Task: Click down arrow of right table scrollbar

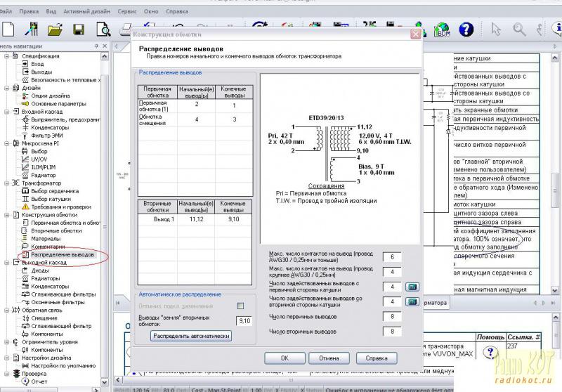Action: pos(554,290)
